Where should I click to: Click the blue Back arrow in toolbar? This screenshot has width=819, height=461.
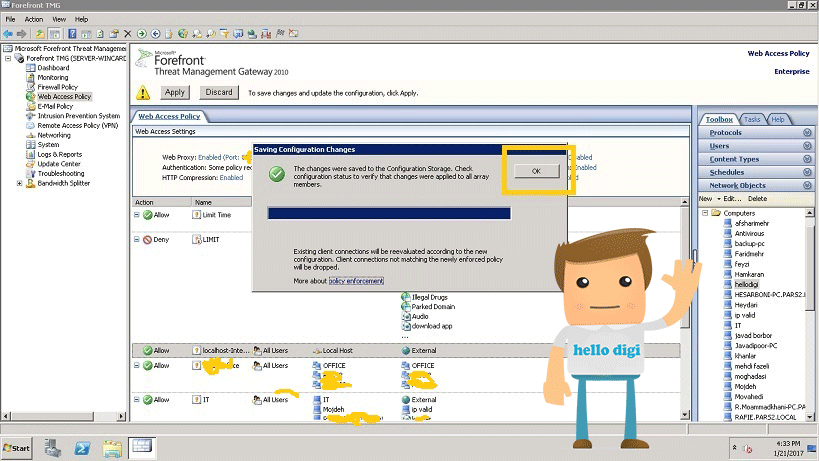(8, 34)
